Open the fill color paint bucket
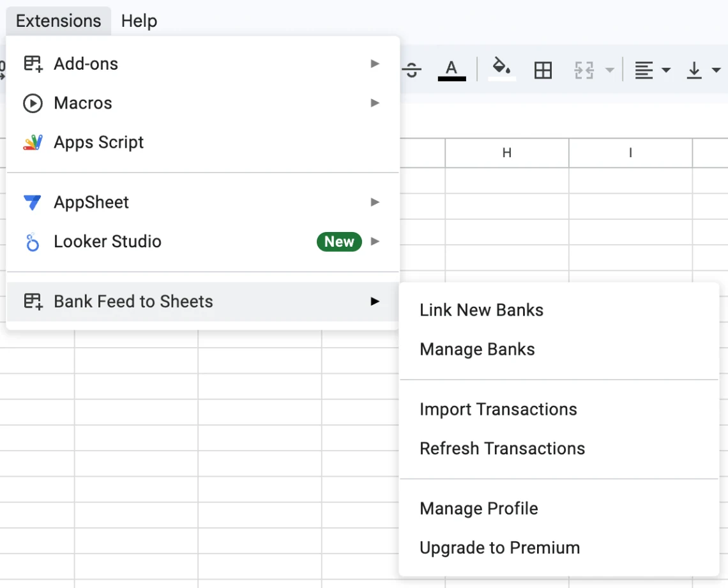This screenshot has height=588, width=728. tap(501, 69)
